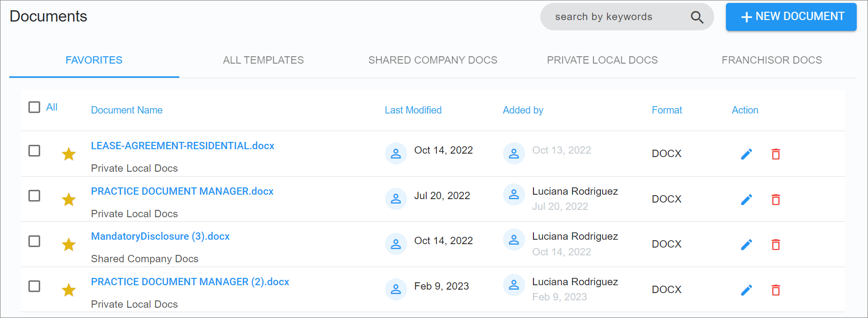
Task: Sort by Last Modified column header
Action: pos(413,110)
